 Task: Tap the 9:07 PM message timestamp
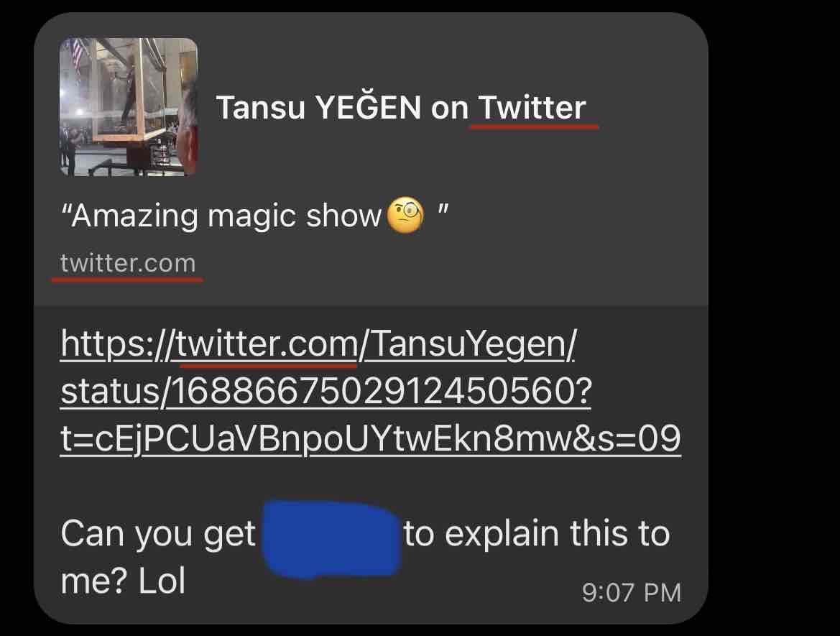point(632,593)
